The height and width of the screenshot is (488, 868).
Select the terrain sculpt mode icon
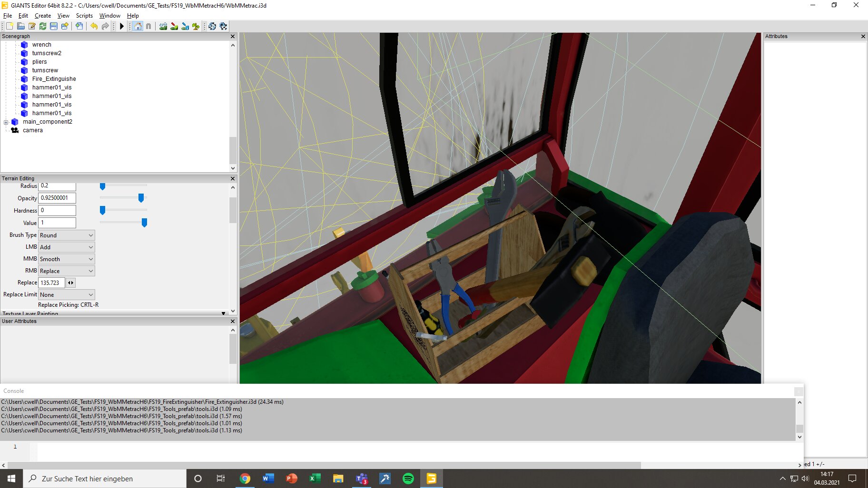(163, 26)
